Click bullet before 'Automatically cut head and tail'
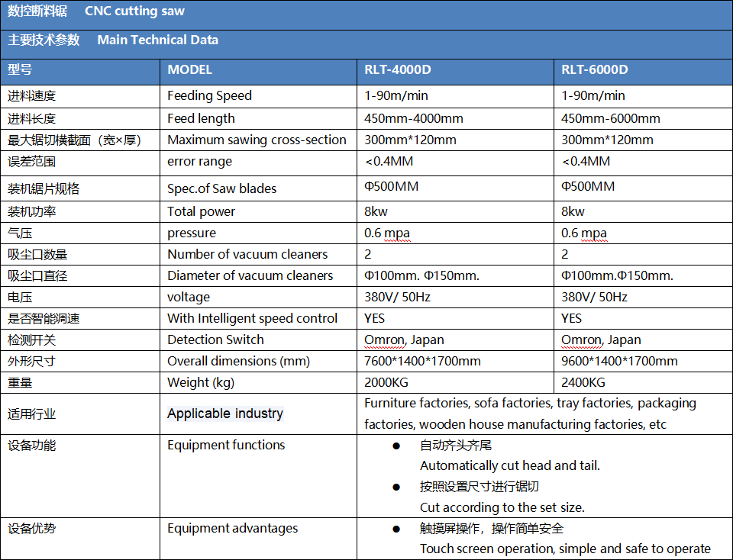The height and width of the screenshot is (560, 733). tap(396, 446)
